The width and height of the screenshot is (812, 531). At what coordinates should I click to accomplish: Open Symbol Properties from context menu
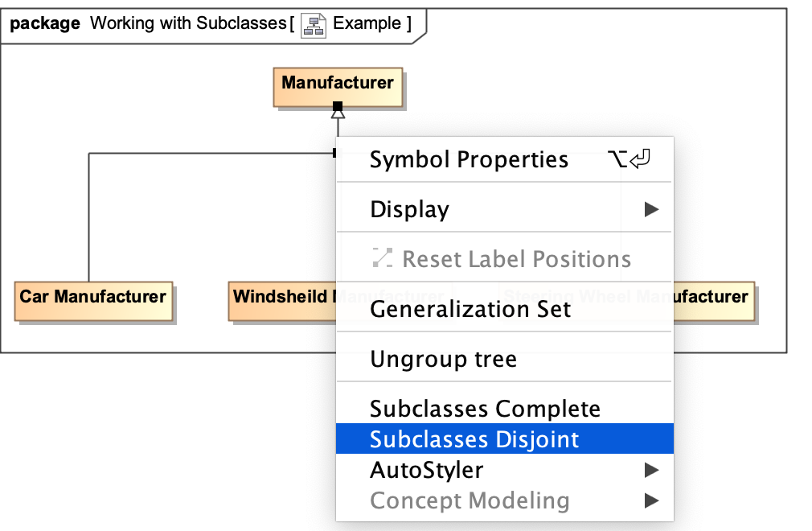469,160
